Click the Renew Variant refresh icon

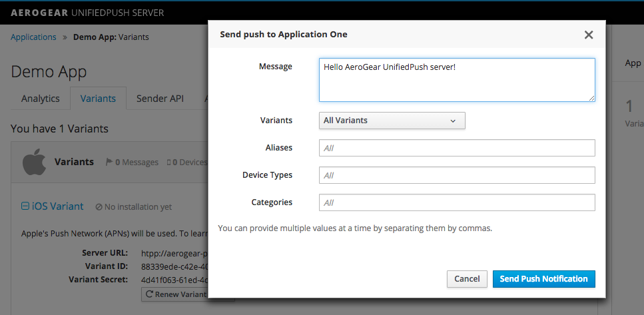150,294
